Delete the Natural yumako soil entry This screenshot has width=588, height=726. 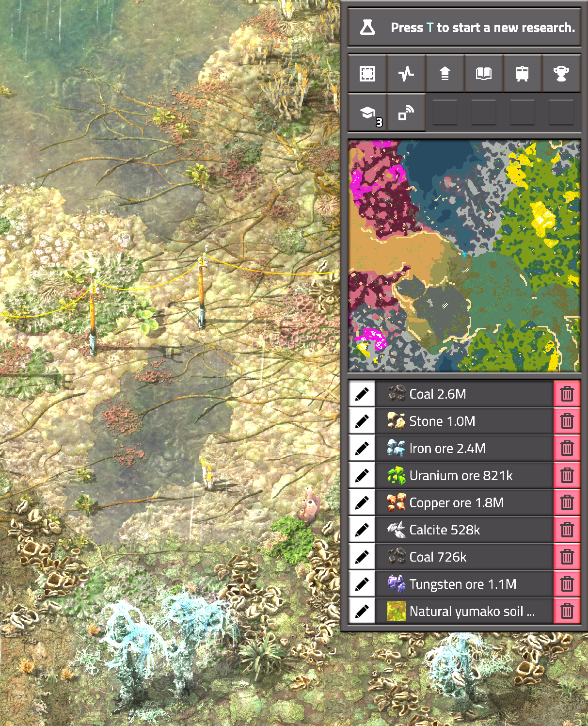(567, 611)
